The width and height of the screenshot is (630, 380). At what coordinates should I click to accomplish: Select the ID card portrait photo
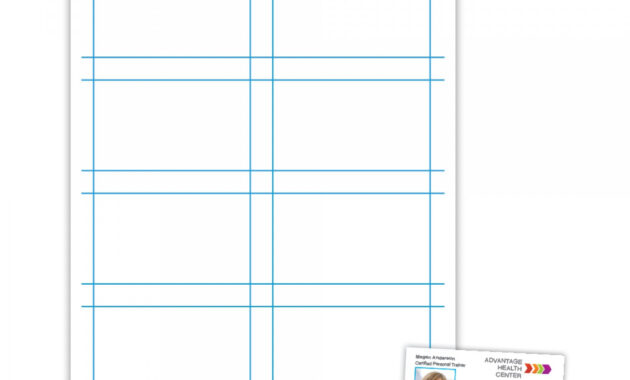(x=435, y=374)
